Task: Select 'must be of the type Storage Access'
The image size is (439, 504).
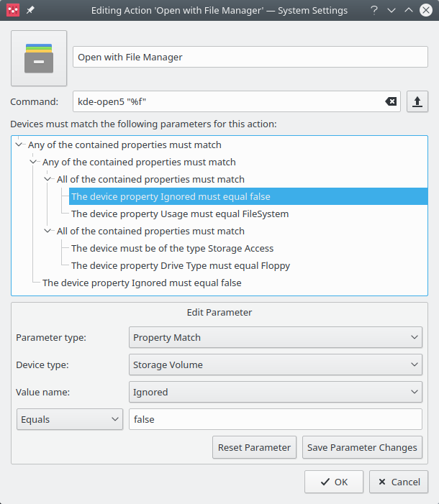Action: pos(172,248)
